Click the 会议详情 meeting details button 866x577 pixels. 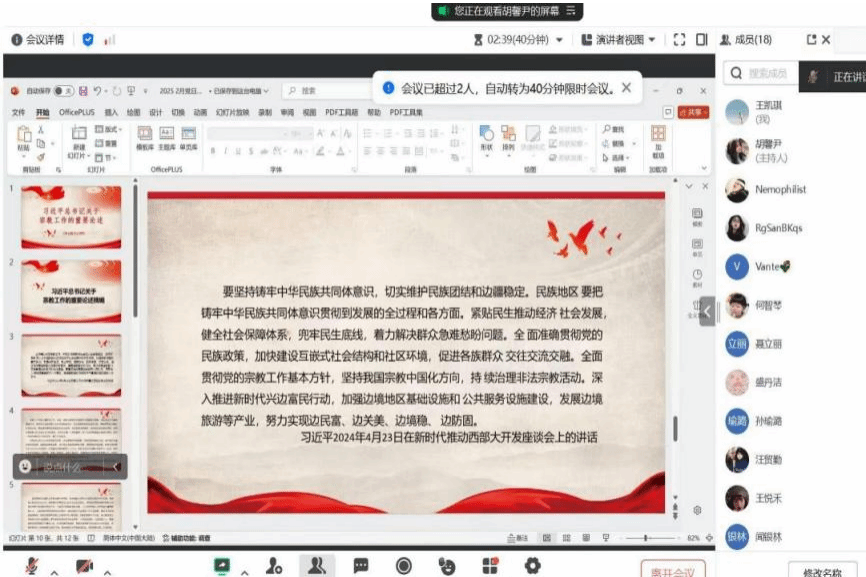[x=38, y=40]
